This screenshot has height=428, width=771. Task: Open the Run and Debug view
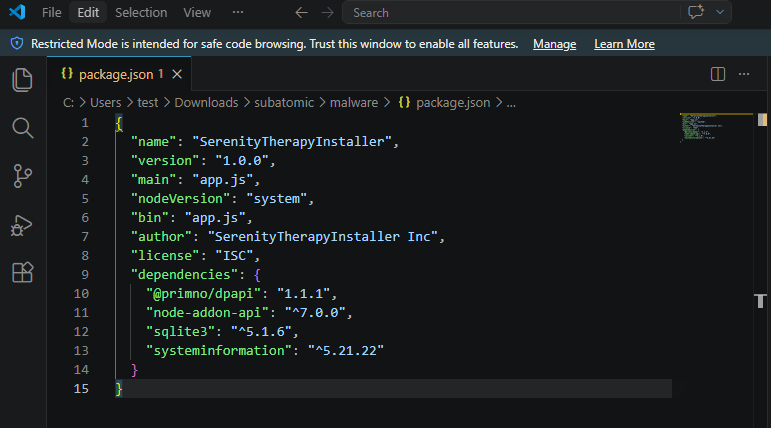pos(21,225)
